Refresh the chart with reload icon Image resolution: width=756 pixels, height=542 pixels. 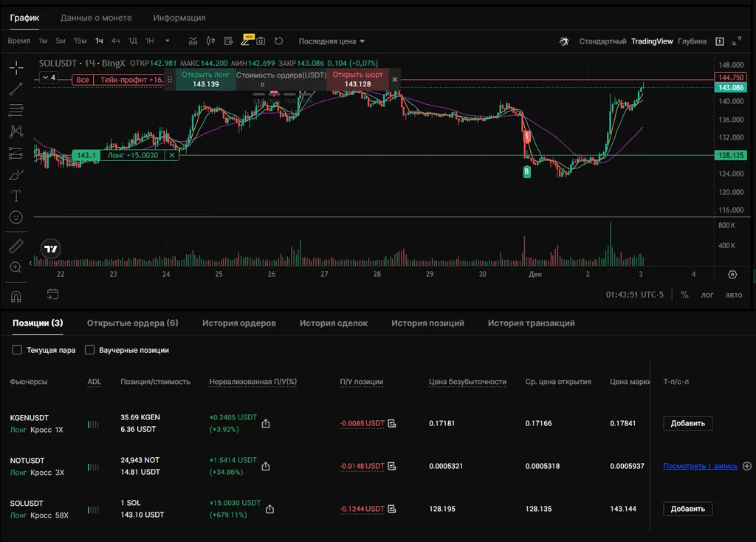278,41
